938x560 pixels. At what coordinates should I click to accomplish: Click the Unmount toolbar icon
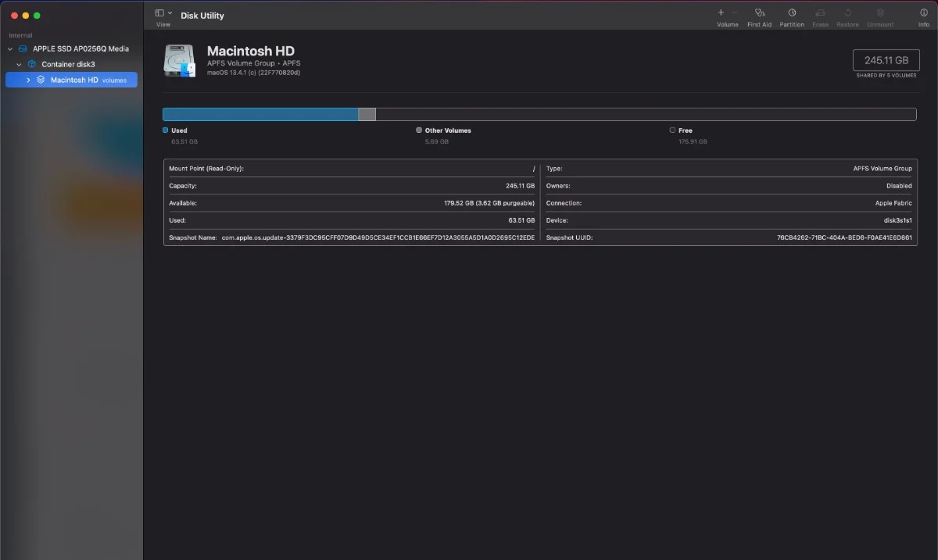[x=880, y=13]
